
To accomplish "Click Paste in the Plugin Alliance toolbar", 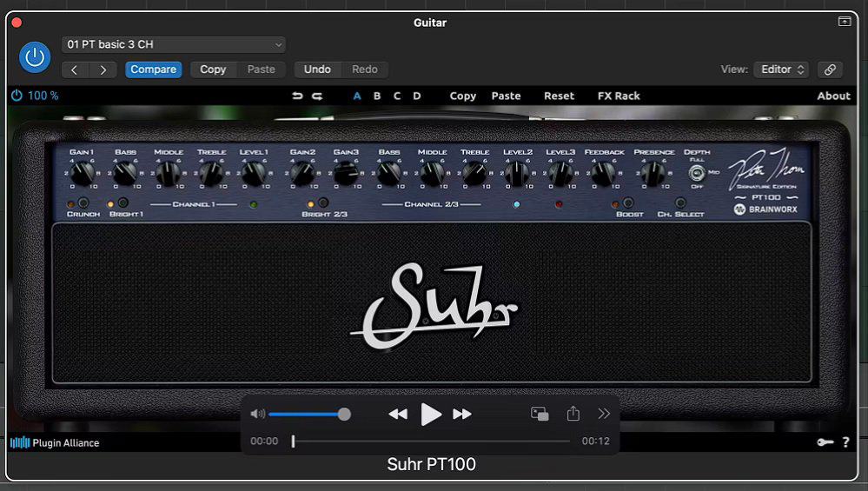I will [506, 96].
